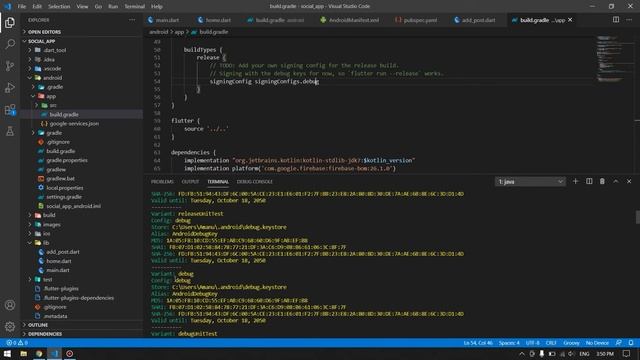Click the feedback icon in status bar

tap(619, 343)
